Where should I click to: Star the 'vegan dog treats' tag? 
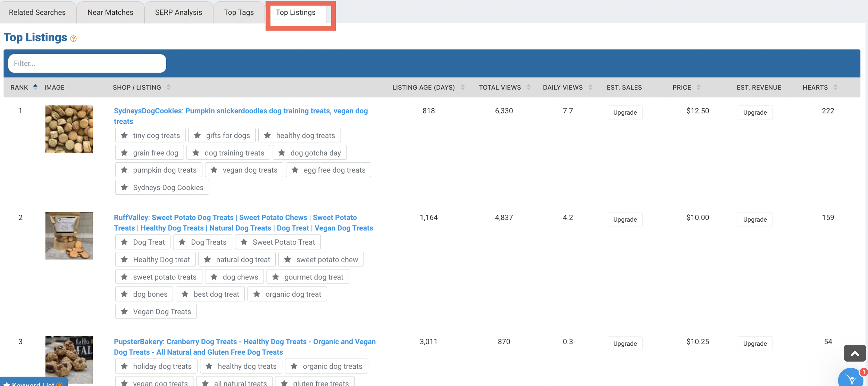pyautogui.click(x=214, y=170)
